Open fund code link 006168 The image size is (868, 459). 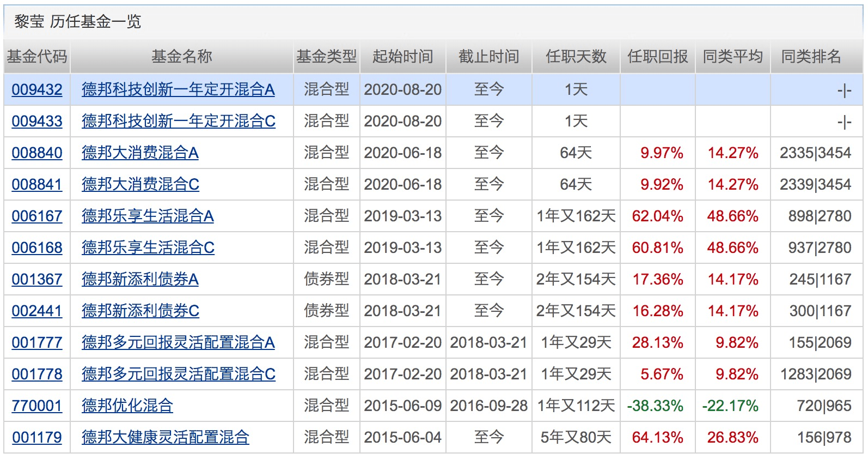(37, 247)
